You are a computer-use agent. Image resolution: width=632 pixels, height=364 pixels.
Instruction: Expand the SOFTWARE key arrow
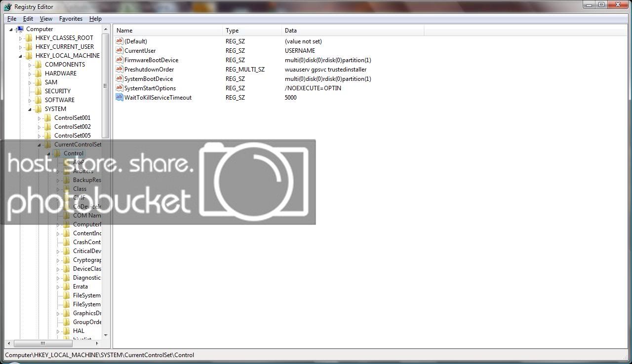30,101
